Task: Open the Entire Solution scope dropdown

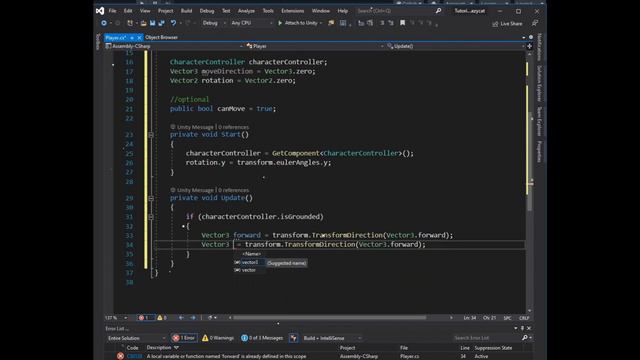Action: 136,338
